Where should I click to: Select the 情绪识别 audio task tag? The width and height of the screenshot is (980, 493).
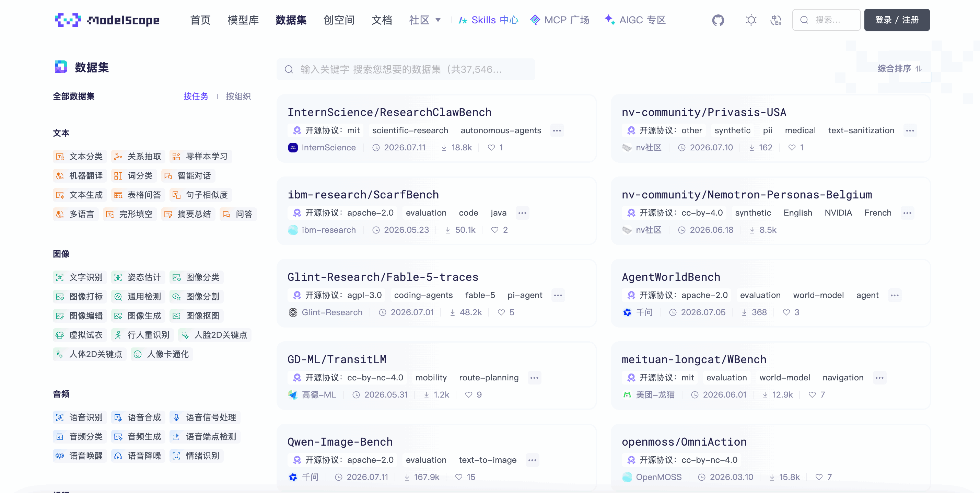196,456
